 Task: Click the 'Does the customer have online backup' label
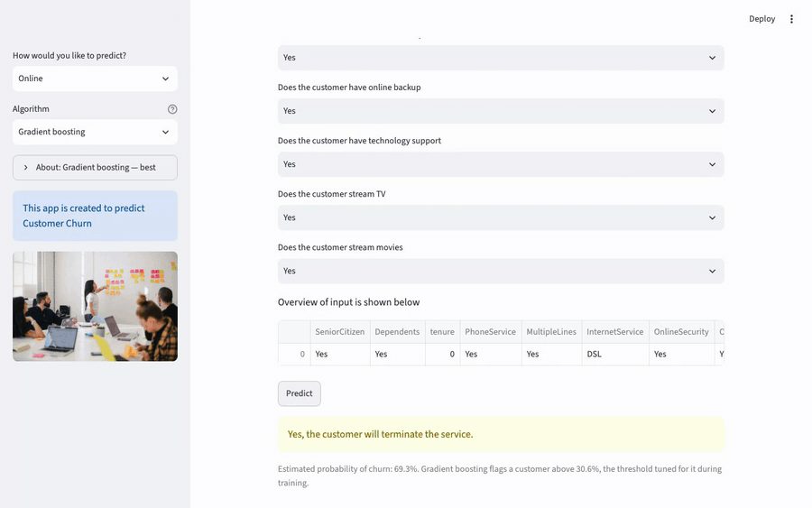click(349, 87)
